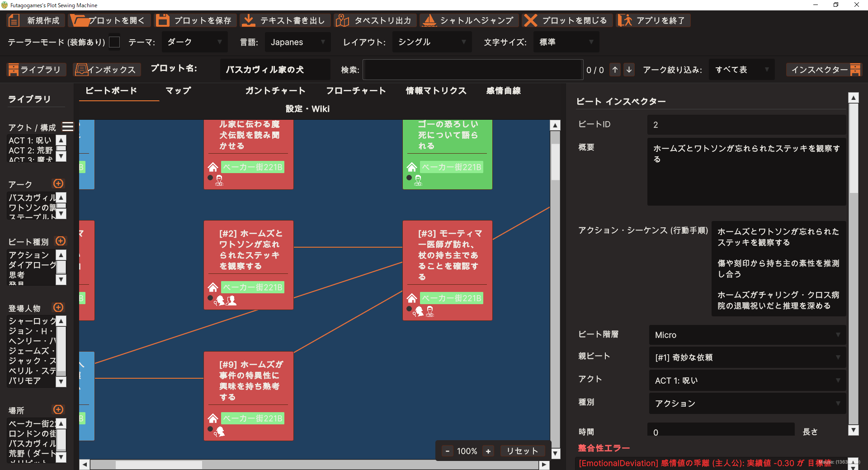
Task: Click zoom in plus button
Action: pos(488,451)
